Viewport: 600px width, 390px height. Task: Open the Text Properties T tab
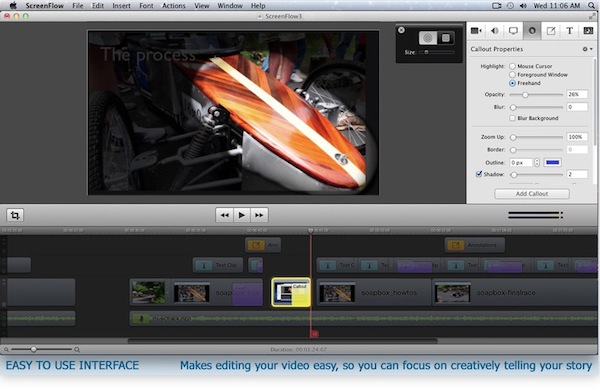[x=569, y=31]
